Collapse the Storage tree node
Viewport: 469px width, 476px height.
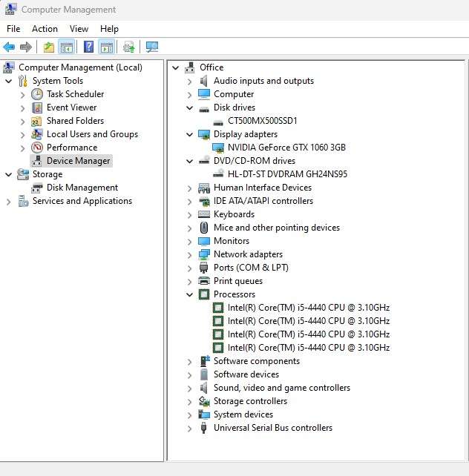tap(9, 174)
